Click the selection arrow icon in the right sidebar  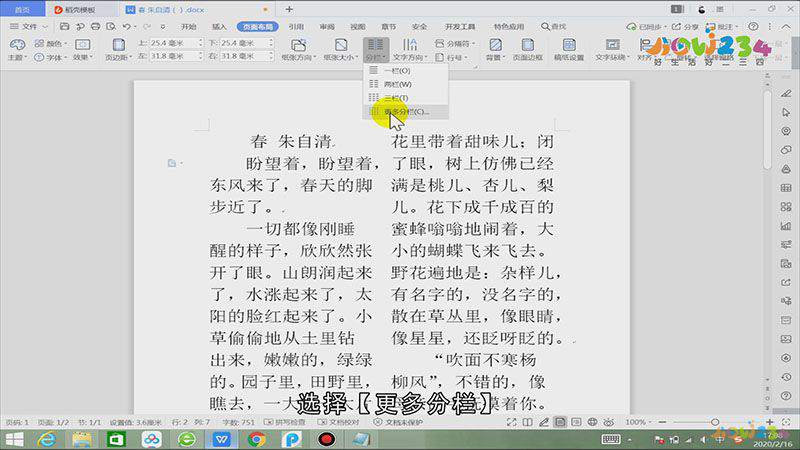coord(786,112)
